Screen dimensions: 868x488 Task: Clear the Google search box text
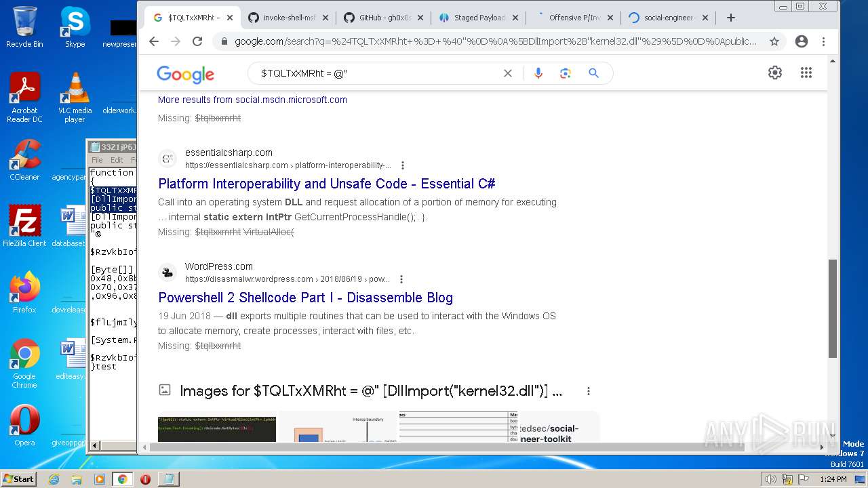507,73
